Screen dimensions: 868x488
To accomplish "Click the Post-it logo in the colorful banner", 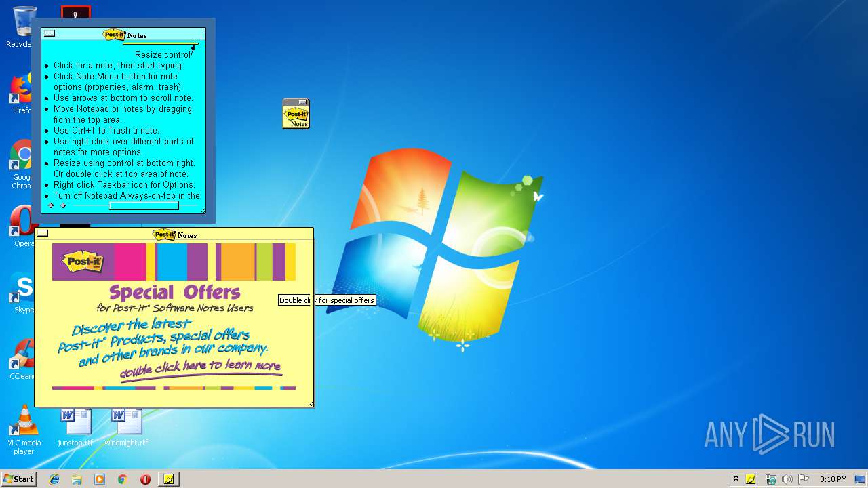I will (x=83, y=262).
